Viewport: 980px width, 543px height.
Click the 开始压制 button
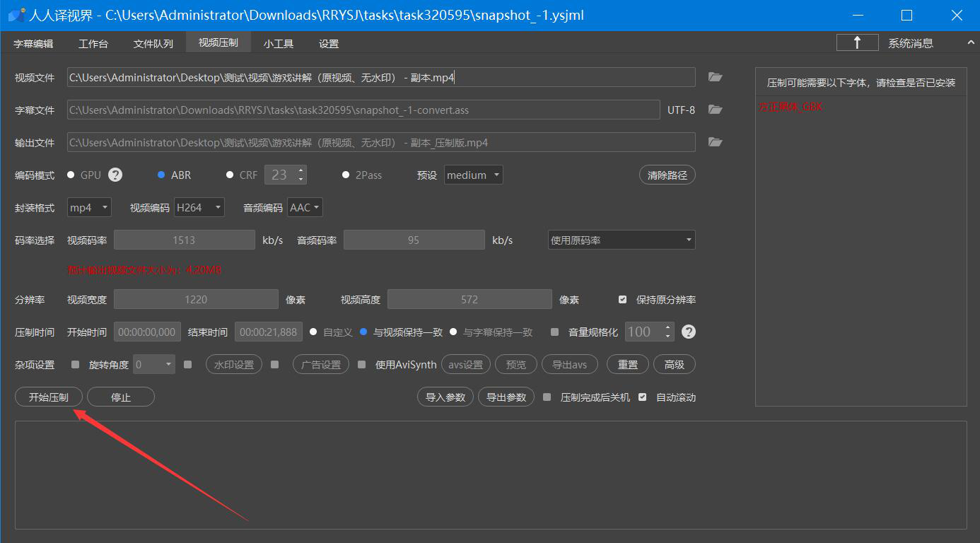coord(49,397)
